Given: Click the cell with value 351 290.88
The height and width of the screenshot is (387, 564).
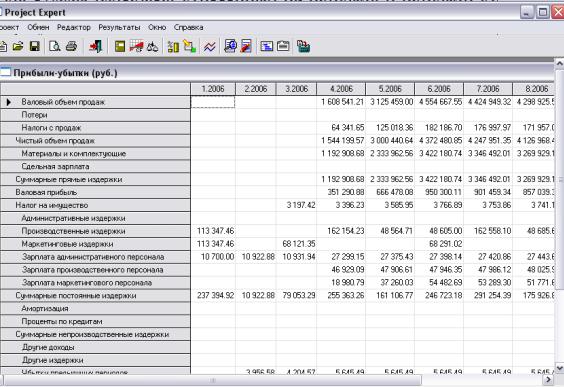Looking at the screenshot, I should click(x=341, y=192).
